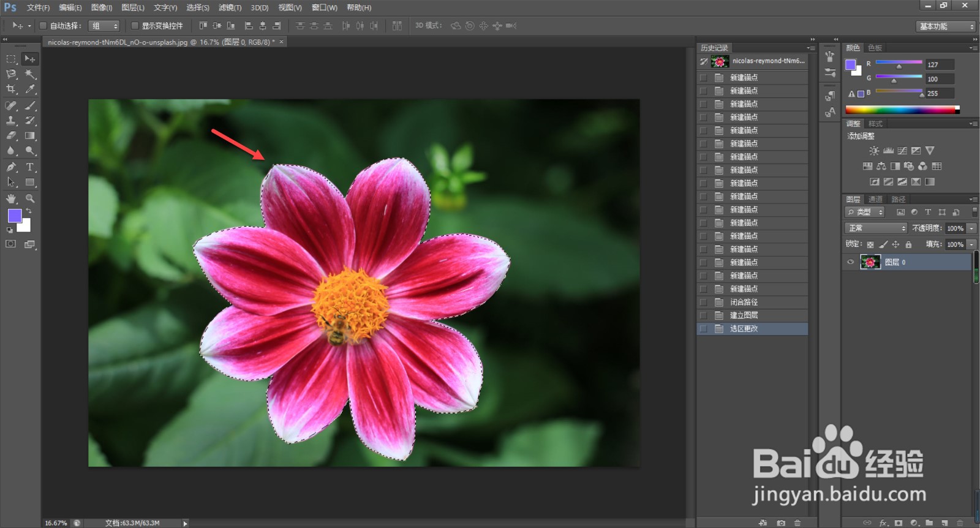980x528 pixels.
Task: Select the Hand tool
Action: [x=11, y=198]
